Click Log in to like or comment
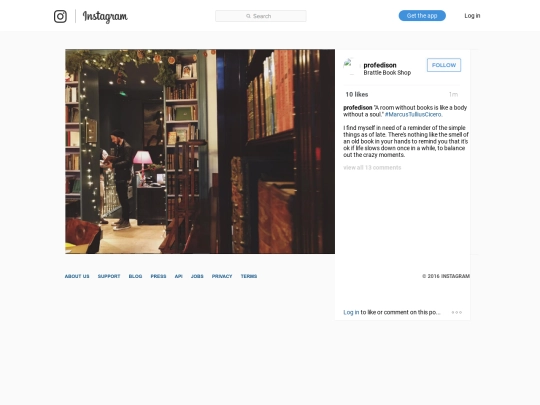 click(351, 312)
